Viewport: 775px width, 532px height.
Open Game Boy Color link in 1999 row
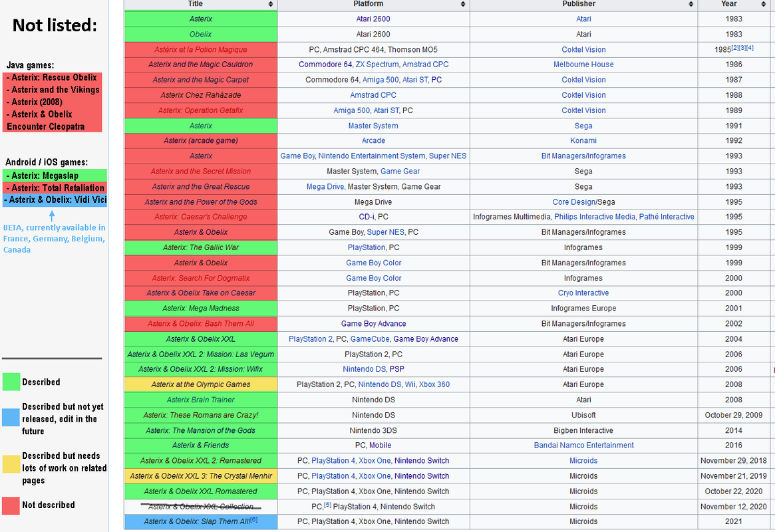(x=373, y=263)
